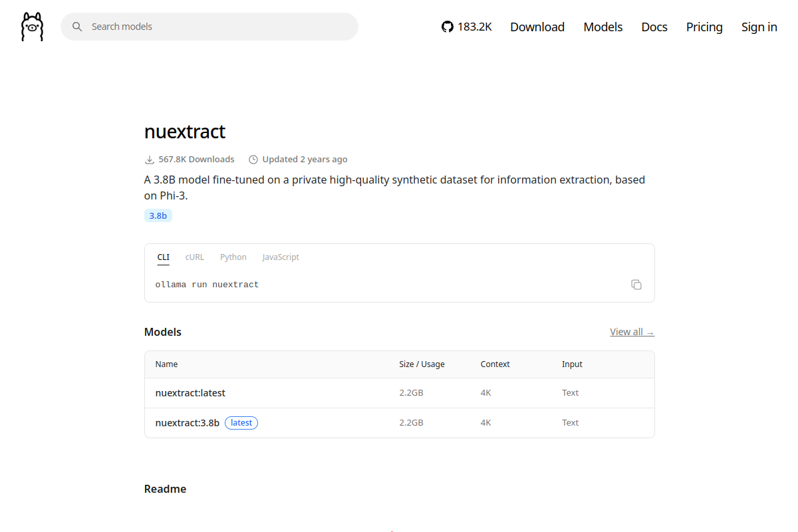Click the latest badge on nuextract:3.8b
Viewport: 798px width, 532px height.
pos(241,423)
